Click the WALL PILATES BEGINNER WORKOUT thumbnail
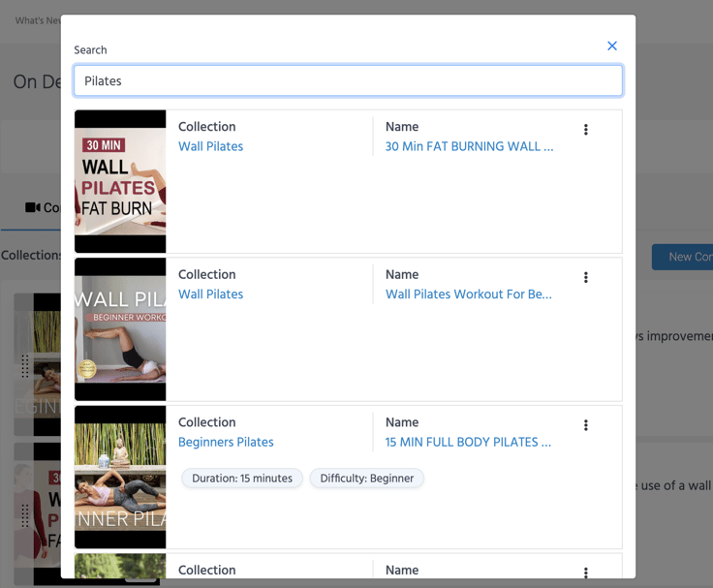The height and width of the screenshot is (588, 713). (120, 329)
